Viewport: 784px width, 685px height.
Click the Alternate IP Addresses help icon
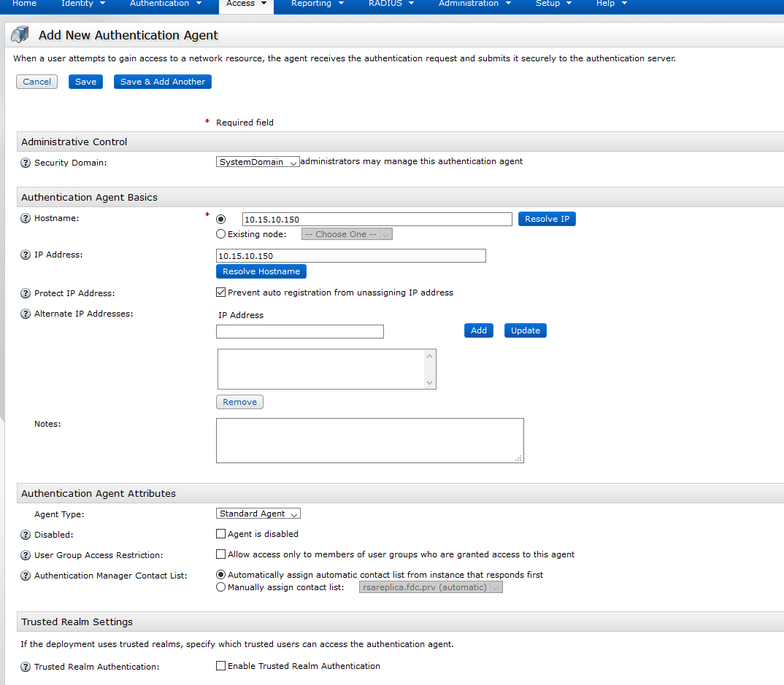(x=26, y=314)
